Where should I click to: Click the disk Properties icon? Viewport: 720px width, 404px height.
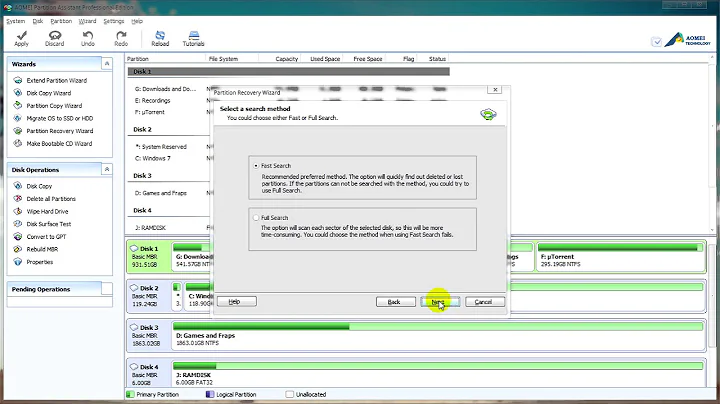point(18,262)
